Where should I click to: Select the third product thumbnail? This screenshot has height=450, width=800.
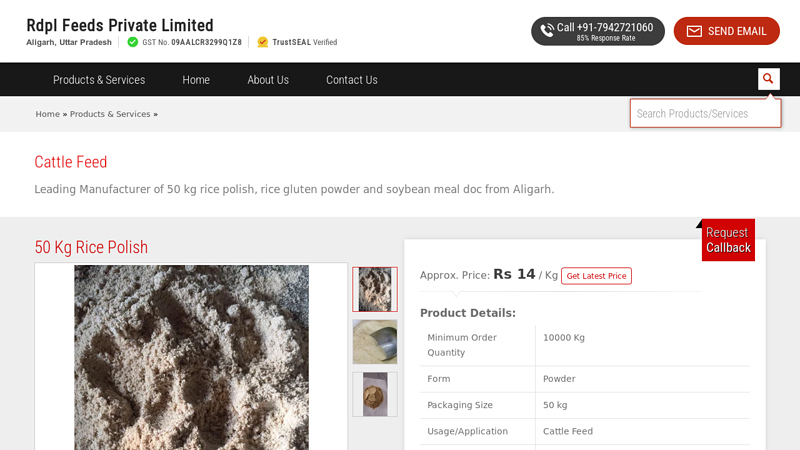pyautogui.click(x=375, y=394)
